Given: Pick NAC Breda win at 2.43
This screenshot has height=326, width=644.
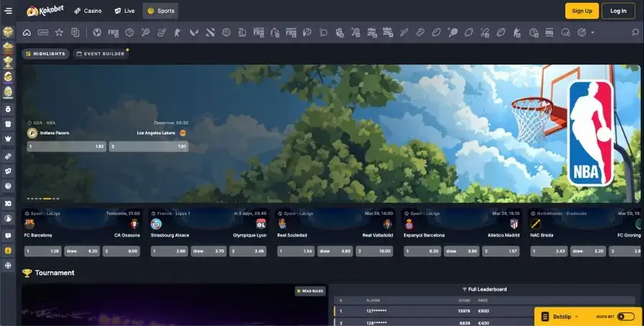Looking at the screenshot, I should (x=549, y=251).
